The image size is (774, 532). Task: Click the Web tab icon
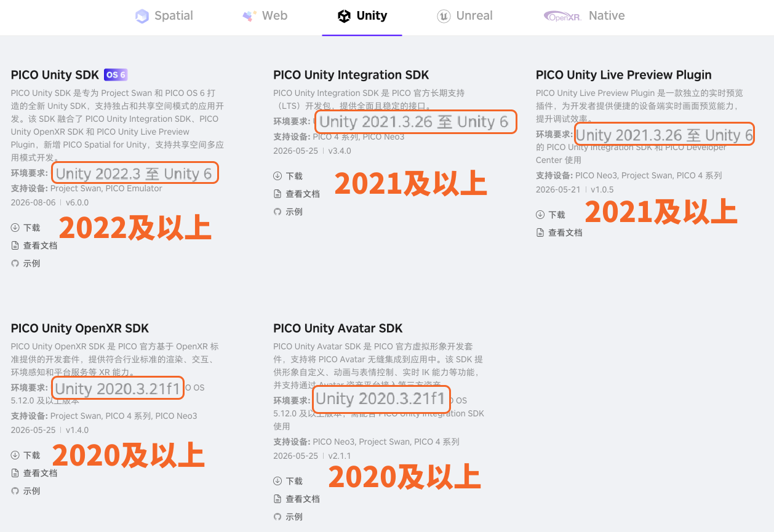(x=249, y=16)
